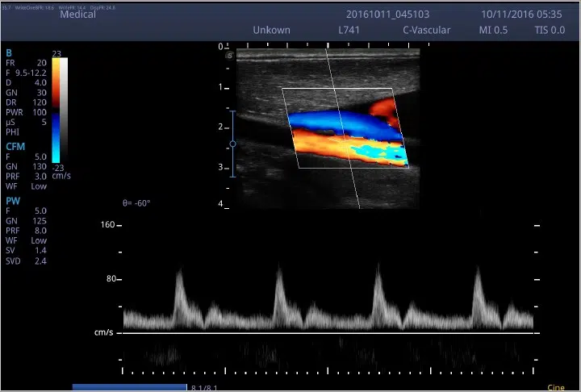The height and width of the screenshot is (392, 581).
Task: Click the spectral Doppler baseline
Action: coord(323,332)
